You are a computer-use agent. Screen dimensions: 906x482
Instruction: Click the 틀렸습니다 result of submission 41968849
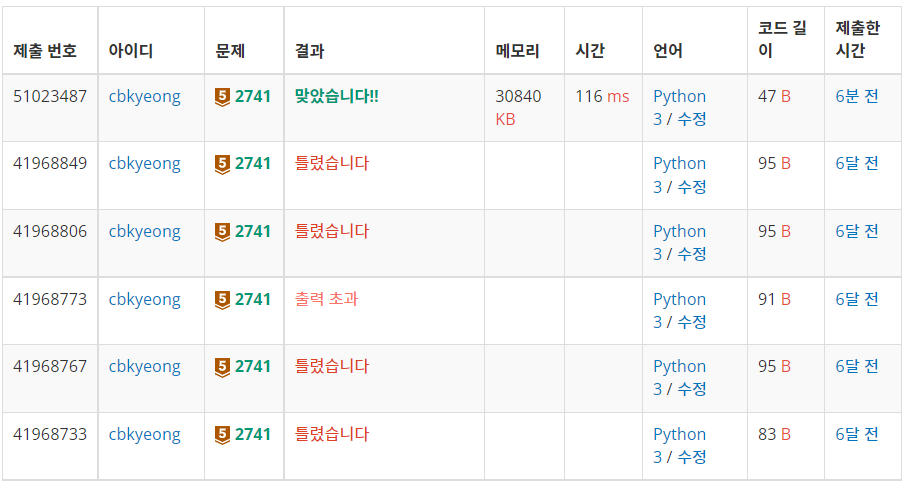point(332,164)
